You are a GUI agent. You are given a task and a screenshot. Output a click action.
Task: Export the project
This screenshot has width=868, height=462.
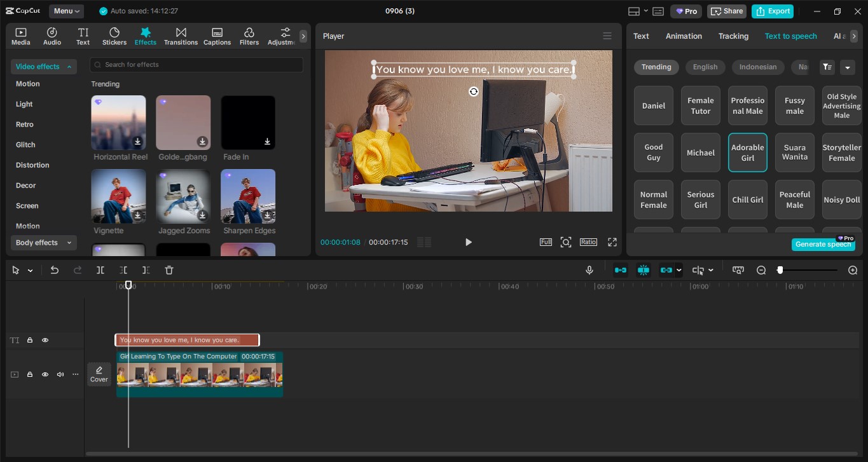pos(772,11)
